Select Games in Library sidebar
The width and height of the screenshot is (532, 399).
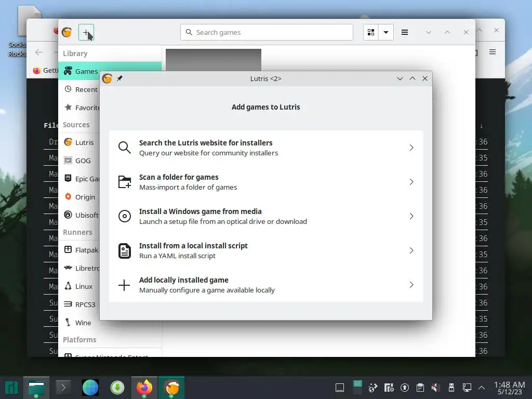click(110, 71)
